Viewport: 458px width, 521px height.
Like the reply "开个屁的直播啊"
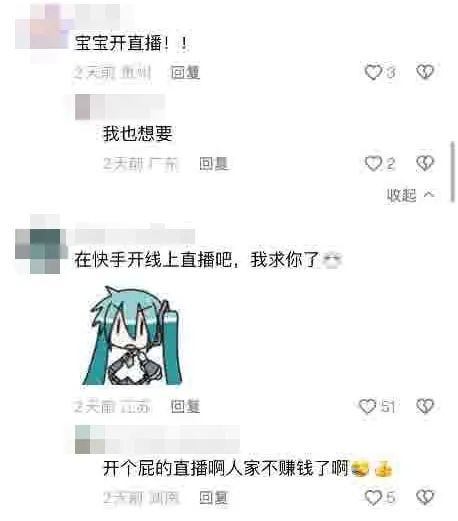pos(373,498)
